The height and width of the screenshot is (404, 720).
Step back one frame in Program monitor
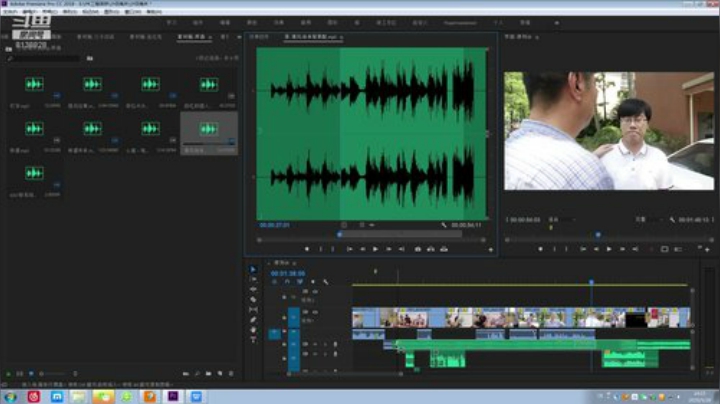point(596,249)
